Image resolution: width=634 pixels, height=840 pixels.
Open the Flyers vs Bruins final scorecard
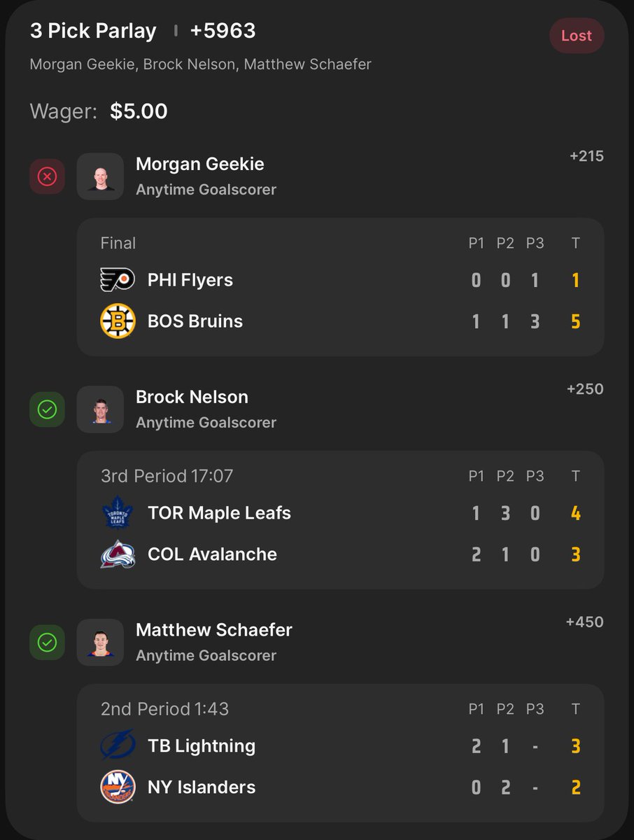pos(340,287)
